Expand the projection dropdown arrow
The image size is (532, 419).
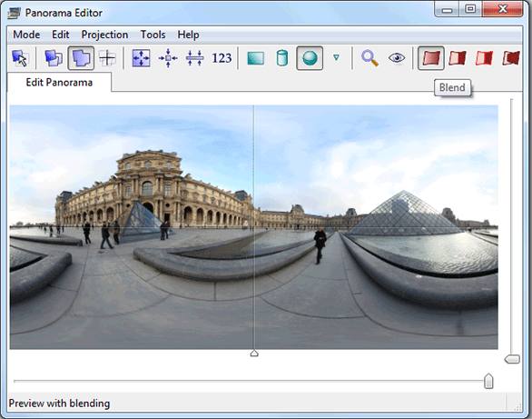[336, 58]
